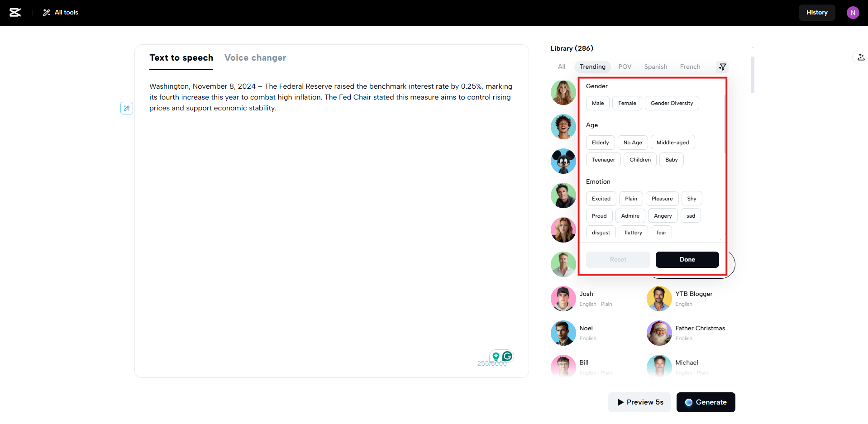
Task: Open the All tools menu
Action: (x=61, y=13)
